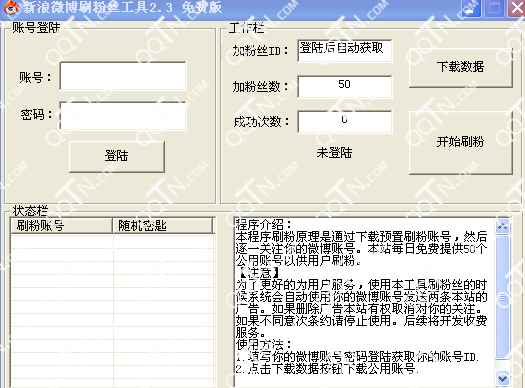
Task: Click the 密码 password input field
Action: pos(123,116)
